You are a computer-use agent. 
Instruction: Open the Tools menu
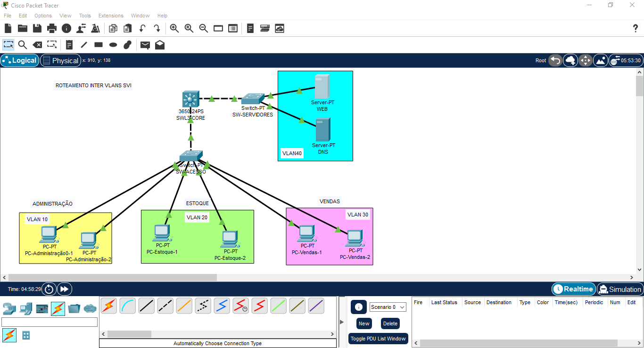point(85,16)
